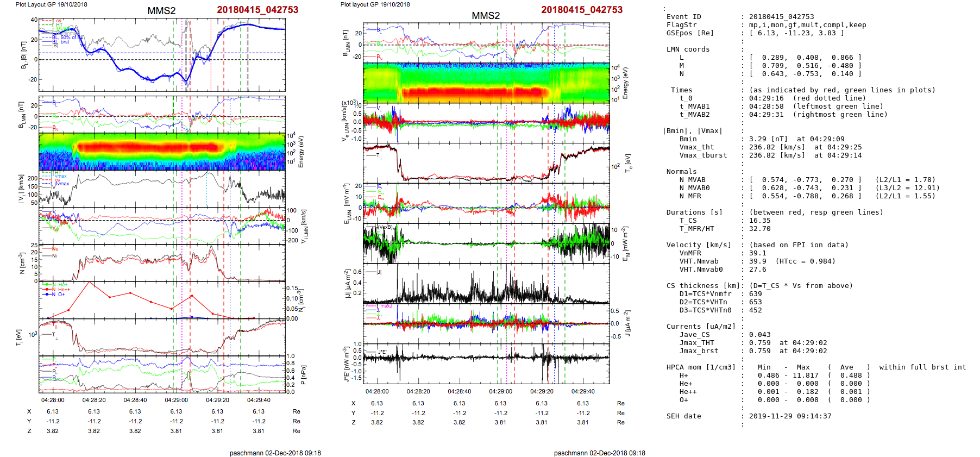This screenshot has height=457, width=980.
Task: Click the 04:29:40 time tick under the right plot
Action: (583, 391)
